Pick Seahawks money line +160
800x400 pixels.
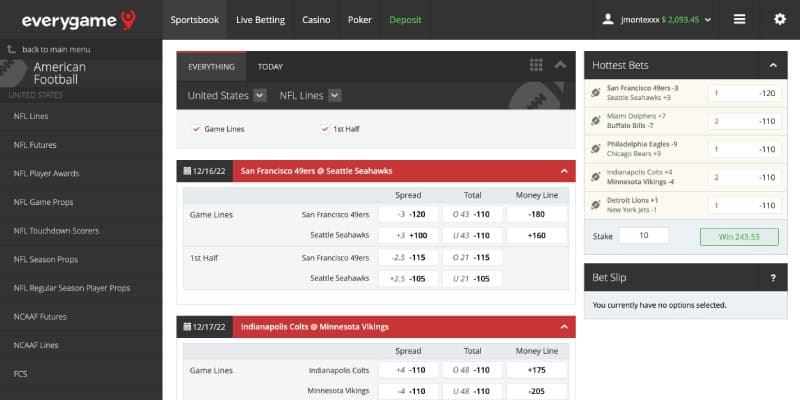pyautogui.click(x=536, y=236)
